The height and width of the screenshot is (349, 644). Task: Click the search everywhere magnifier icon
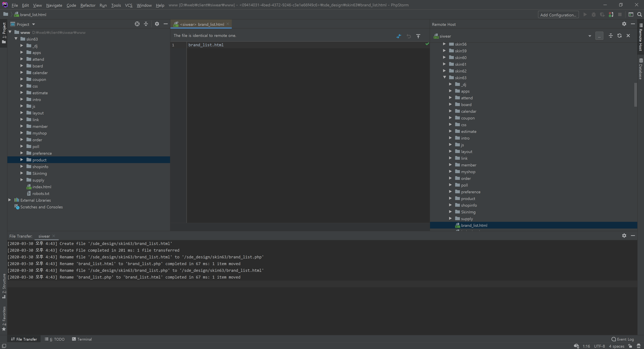pos(639,14)
